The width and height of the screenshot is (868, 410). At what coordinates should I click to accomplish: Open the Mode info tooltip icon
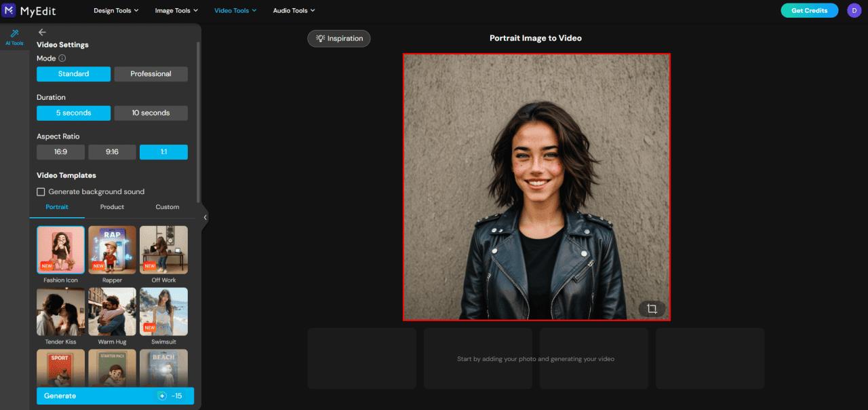62,58
